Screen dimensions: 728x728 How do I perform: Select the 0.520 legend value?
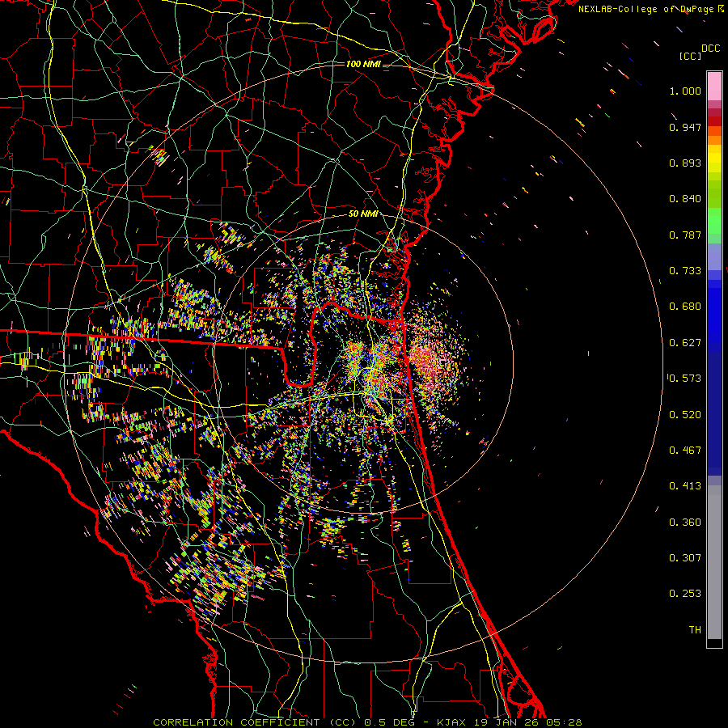point(685,415)
